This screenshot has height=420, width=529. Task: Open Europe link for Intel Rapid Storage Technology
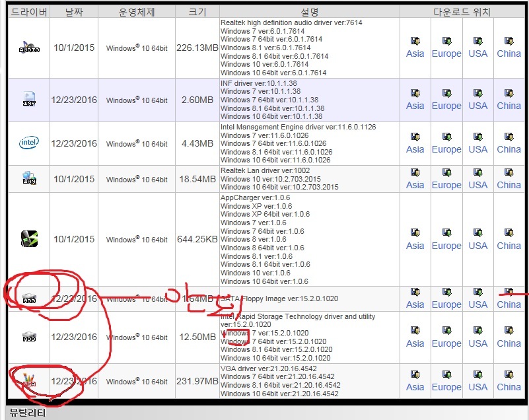point(446,344)
